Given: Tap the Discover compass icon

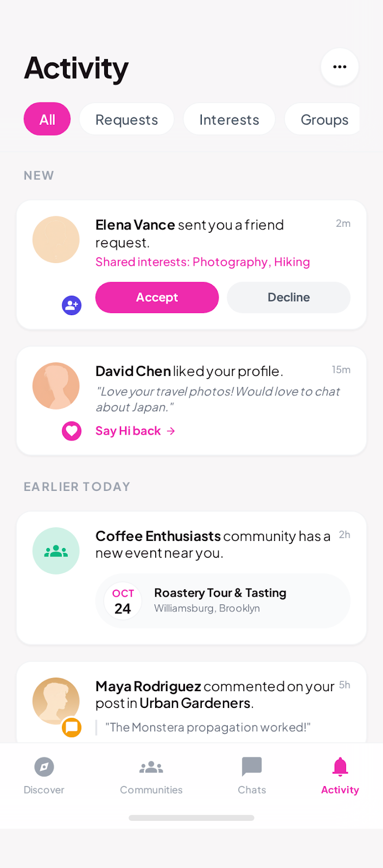Looking at the screenshot, I should click(x=44, y=767).
